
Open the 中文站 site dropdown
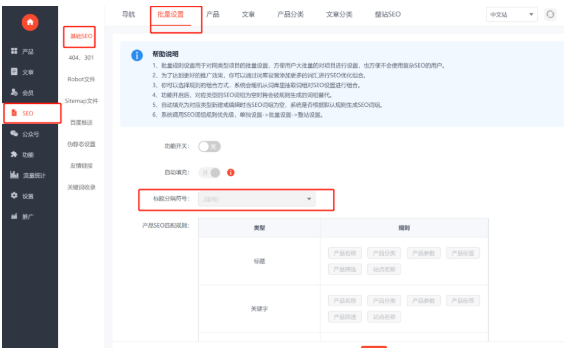[x=512, y=15]
